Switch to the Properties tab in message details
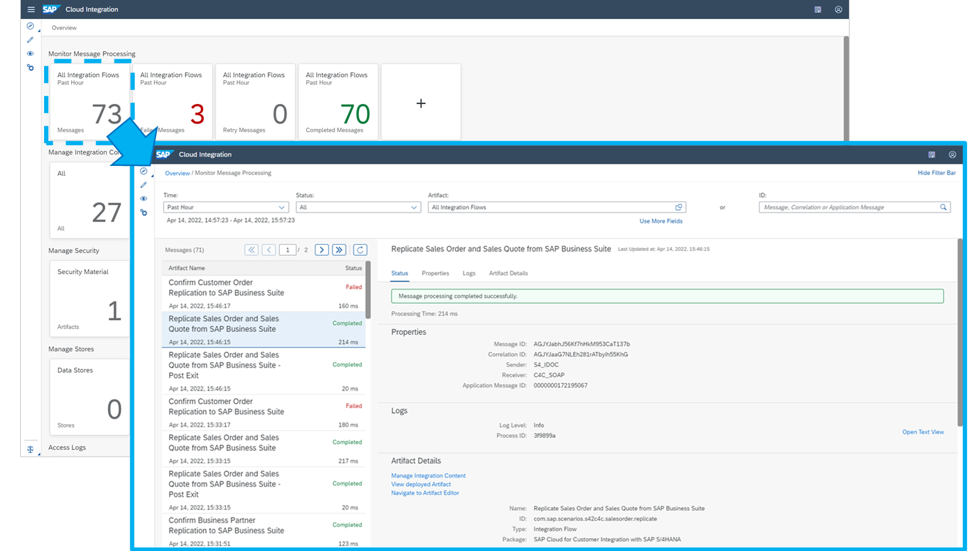The height and width of the screenshot is (551, 980). click(x=435, y=273)
